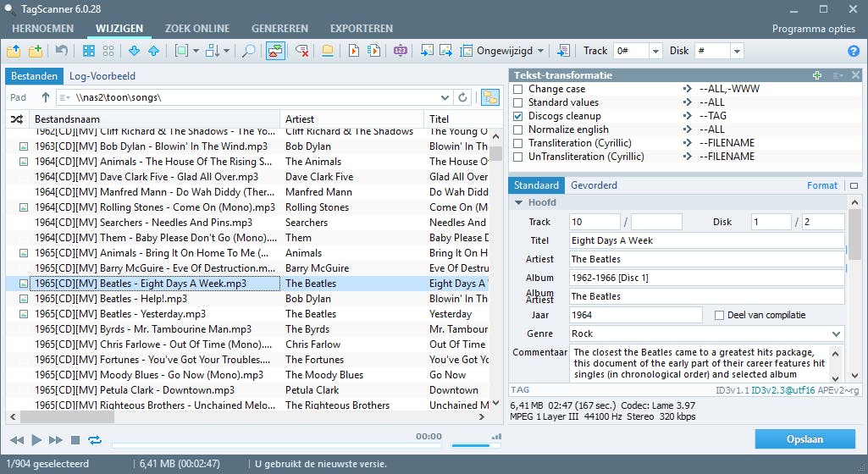The width and height of the screenshot is (868, 474).
Task: Open the Ongewijzigd cover size dropdown
Action: 540,51
